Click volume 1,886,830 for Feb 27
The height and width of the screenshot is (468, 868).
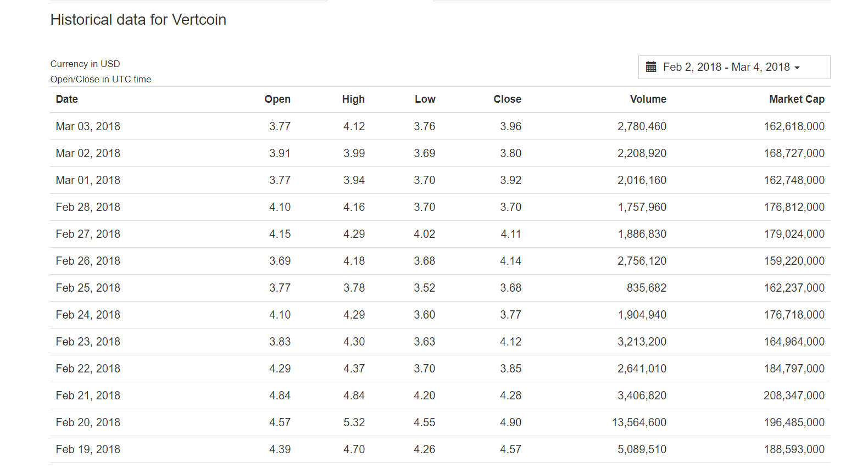click(642, 234)
